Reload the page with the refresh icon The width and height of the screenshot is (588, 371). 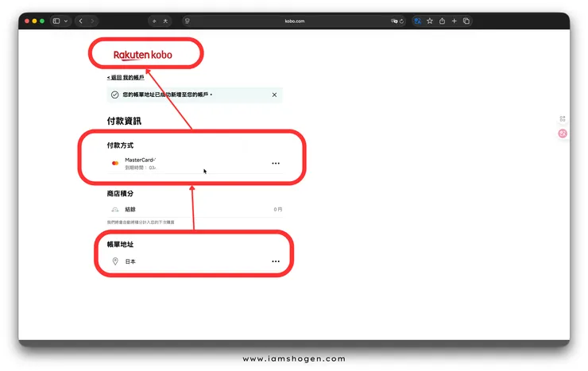point(401,21)
